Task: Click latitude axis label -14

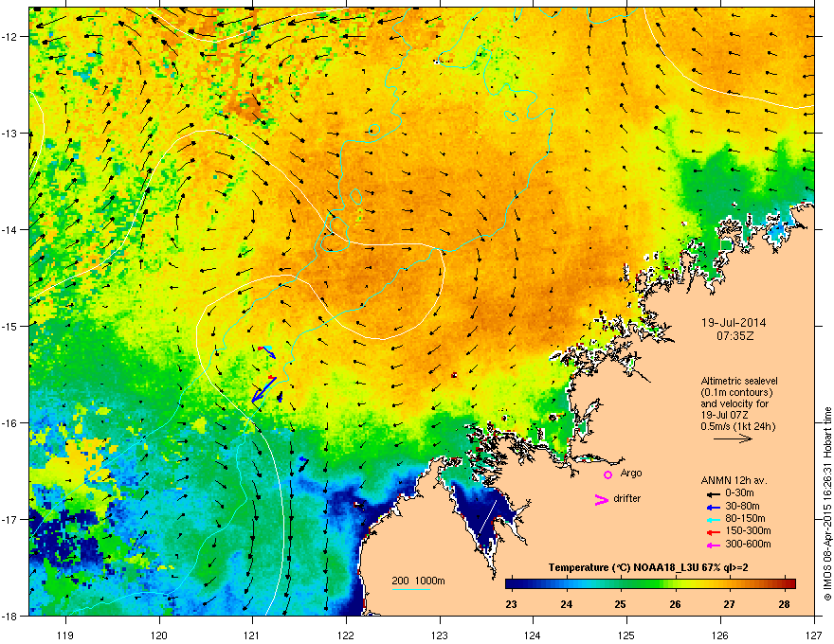Action: (x=10, y=229)
